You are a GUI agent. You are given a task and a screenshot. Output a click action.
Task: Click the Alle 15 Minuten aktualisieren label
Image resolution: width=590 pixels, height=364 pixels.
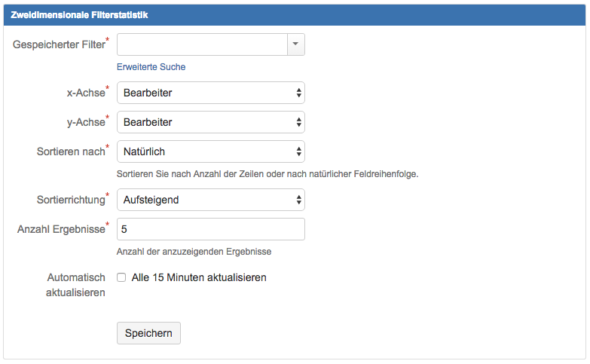199,277
